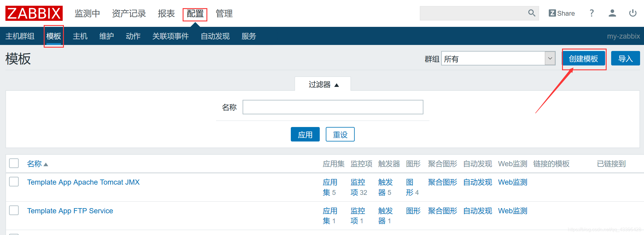Open 应用集 5 of Tomcat JMX template
The height and width of the screenshot is (235, 644).
330,187
